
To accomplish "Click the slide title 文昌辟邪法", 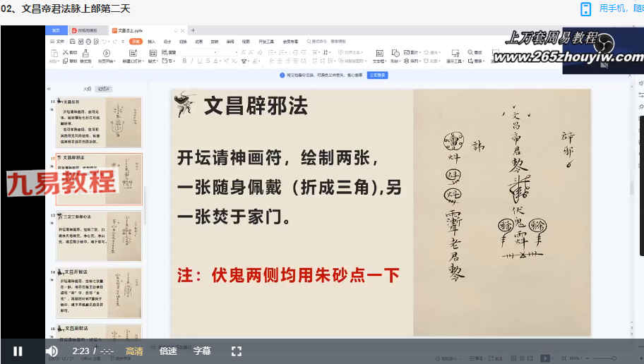I will [256, 106].
